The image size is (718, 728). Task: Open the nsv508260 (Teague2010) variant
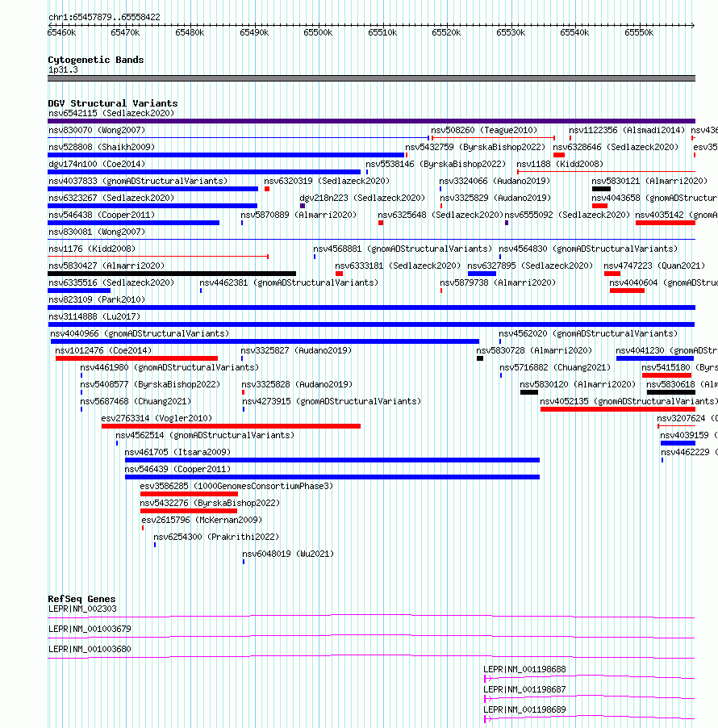click(484, 131)
